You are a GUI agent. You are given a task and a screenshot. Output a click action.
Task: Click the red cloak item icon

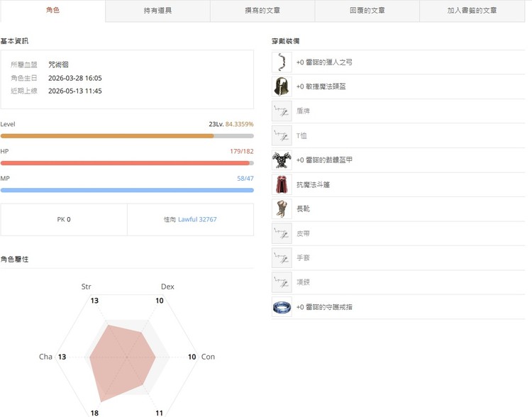point(282,184)
